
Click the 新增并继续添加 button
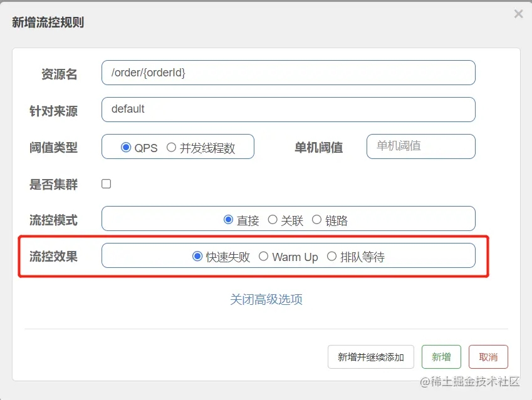[371, 357]
